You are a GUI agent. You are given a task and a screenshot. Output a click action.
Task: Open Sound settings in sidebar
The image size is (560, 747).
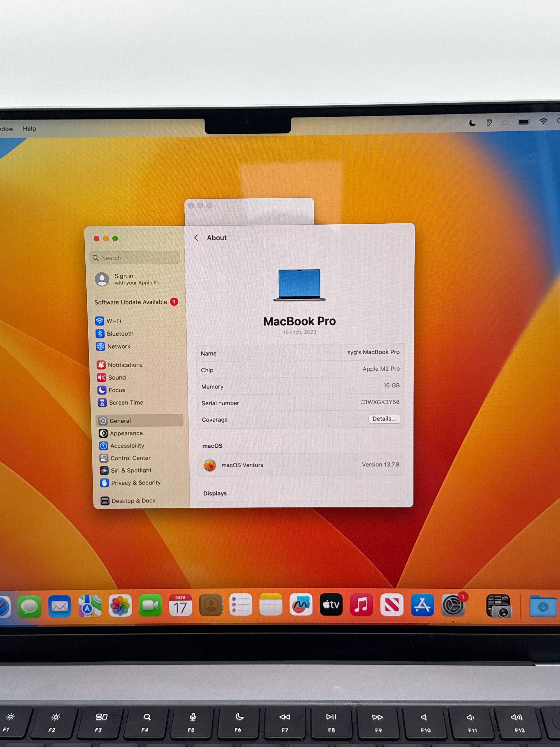point(111,377)
